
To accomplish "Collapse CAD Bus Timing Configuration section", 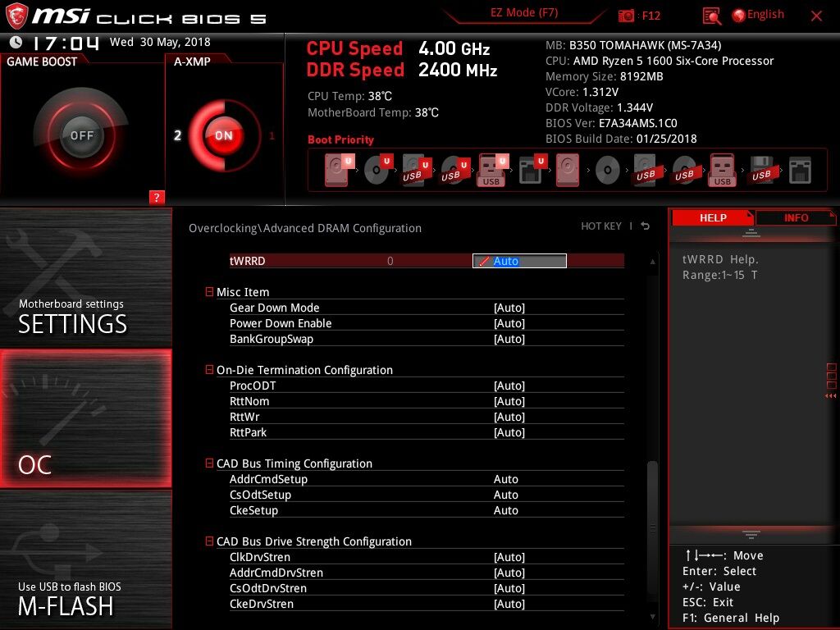I will tap(209, 463).
